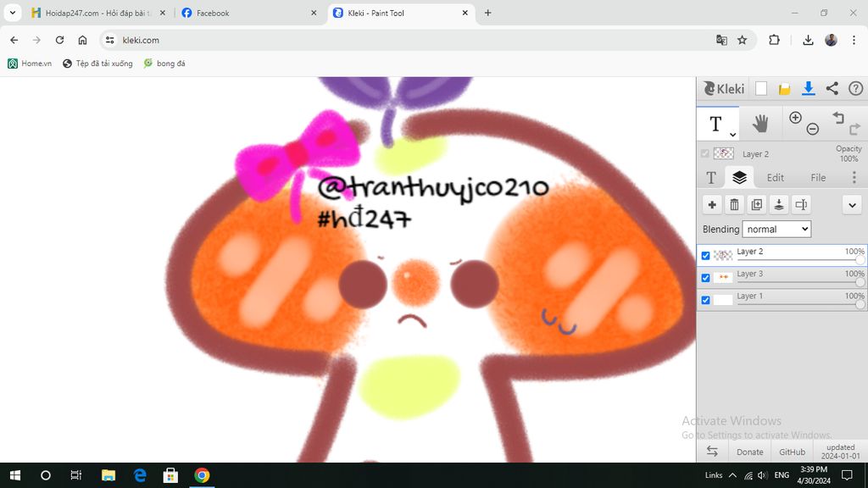The height and width of the screenshot is (488, 868).
Task: Merge the layer down
Action: (x=778, y=205)
